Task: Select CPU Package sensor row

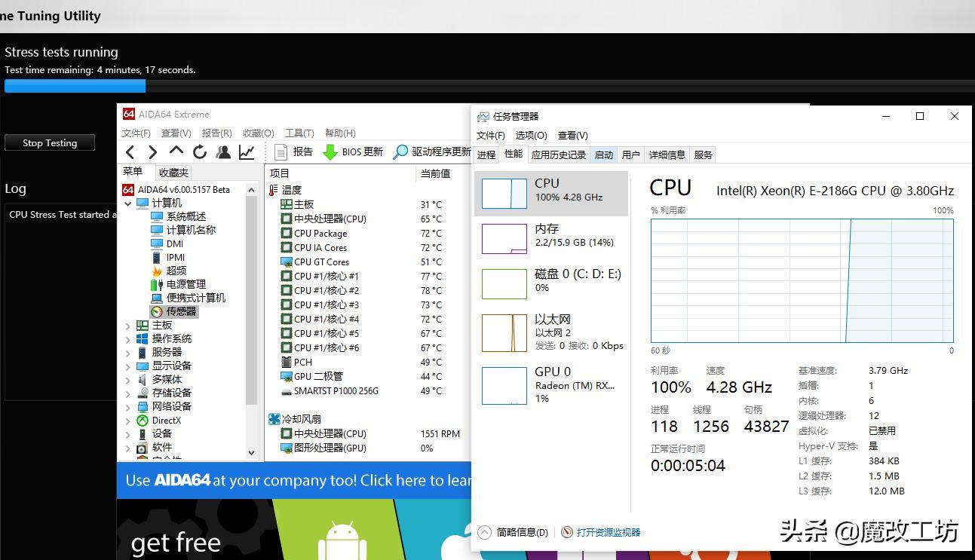Action: [x=368, y=233]
